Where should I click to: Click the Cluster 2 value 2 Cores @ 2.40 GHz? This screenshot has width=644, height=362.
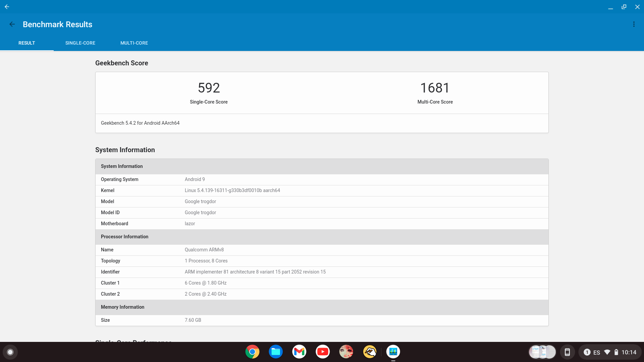[x=206, y=294]
